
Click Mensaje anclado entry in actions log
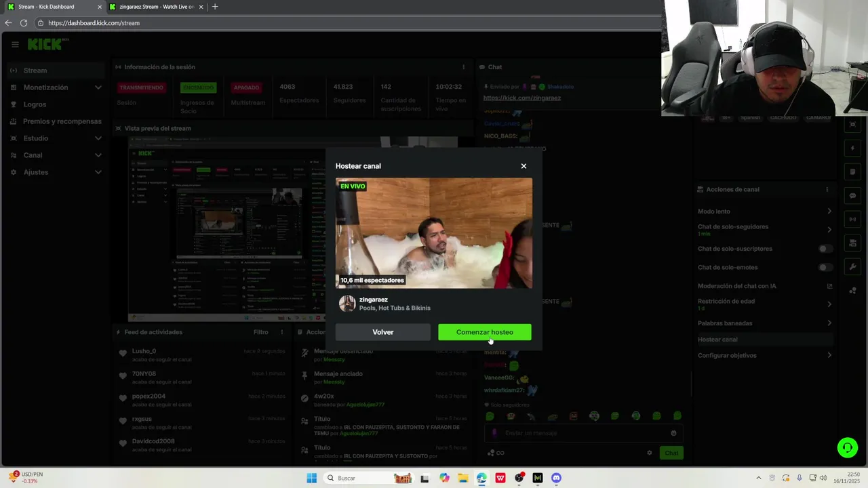[338, 374]
